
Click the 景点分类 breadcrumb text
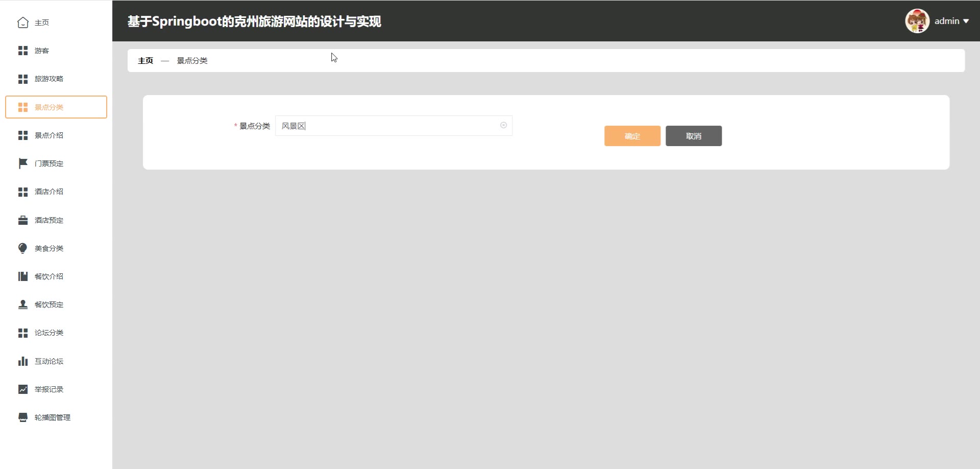tap(192, 60)
